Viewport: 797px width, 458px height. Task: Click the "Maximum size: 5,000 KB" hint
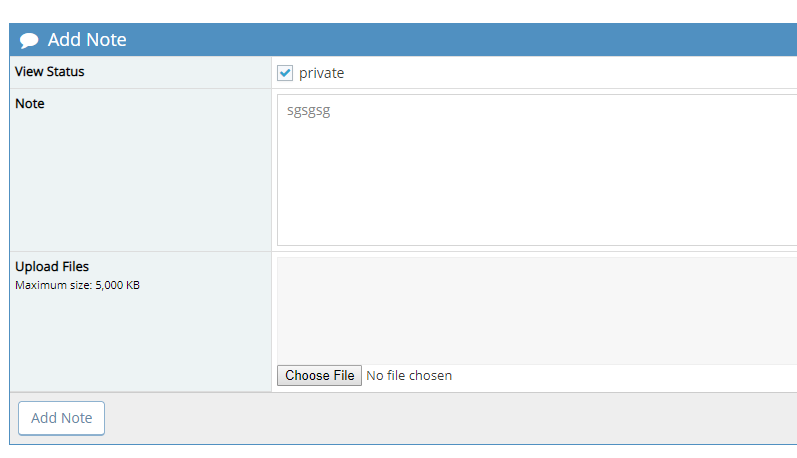tap(77, 285)
